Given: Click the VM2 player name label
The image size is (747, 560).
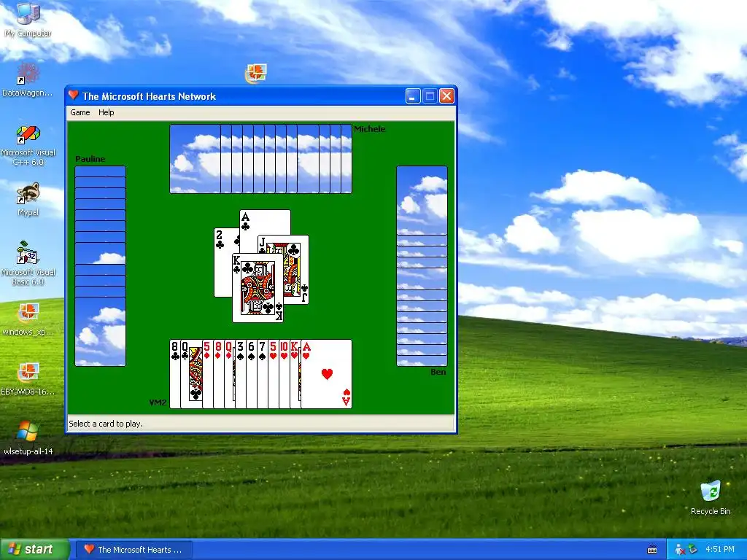Looking at the screenshot, I should [158, 402].
